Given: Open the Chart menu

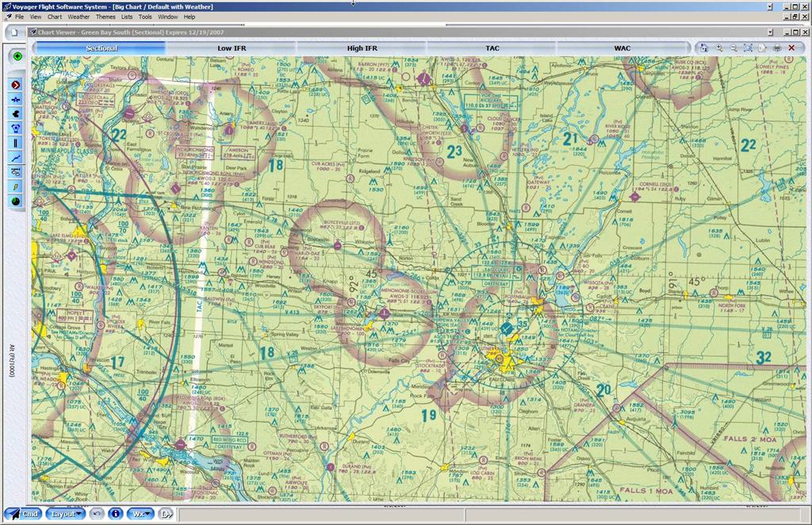Looking at the screenshot, I should tap(55, 17).
